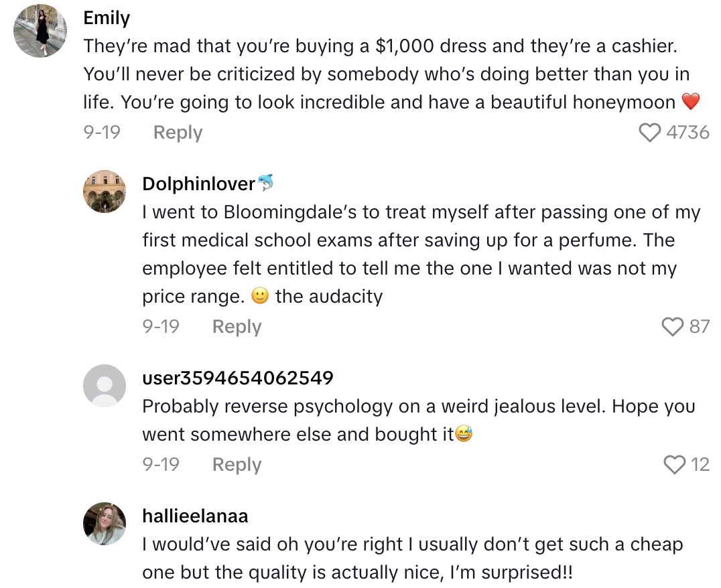This screenshot has height=588, width=721.
Task: Reply to Emily's comment
Action: click(x=177, y=132)
